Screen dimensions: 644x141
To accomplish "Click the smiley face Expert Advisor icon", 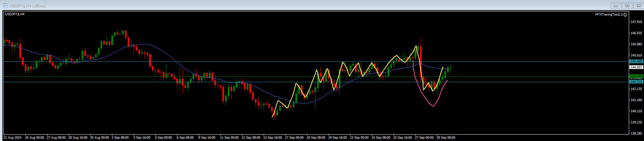I will (625, 15).
